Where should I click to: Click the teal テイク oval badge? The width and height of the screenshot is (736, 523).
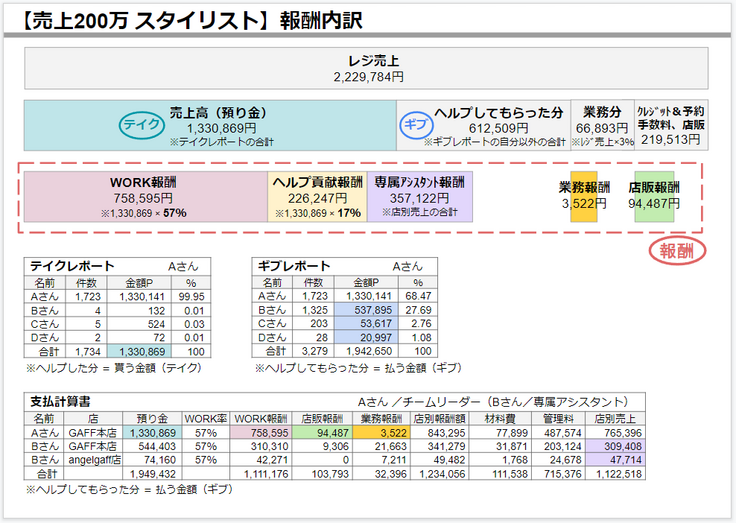(140, 125)
